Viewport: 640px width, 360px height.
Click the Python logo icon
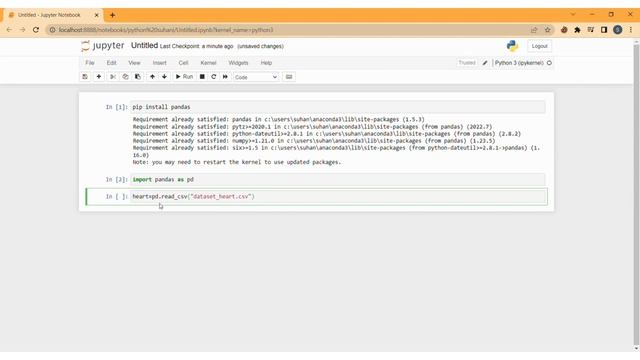(x=512, y=46)
